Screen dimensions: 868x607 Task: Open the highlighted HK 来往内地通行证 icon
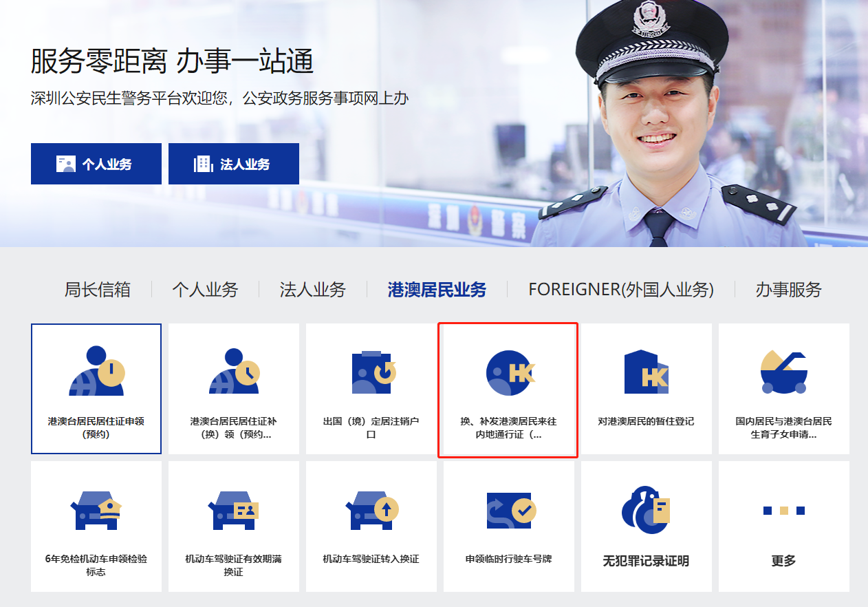tap(509, 372)
